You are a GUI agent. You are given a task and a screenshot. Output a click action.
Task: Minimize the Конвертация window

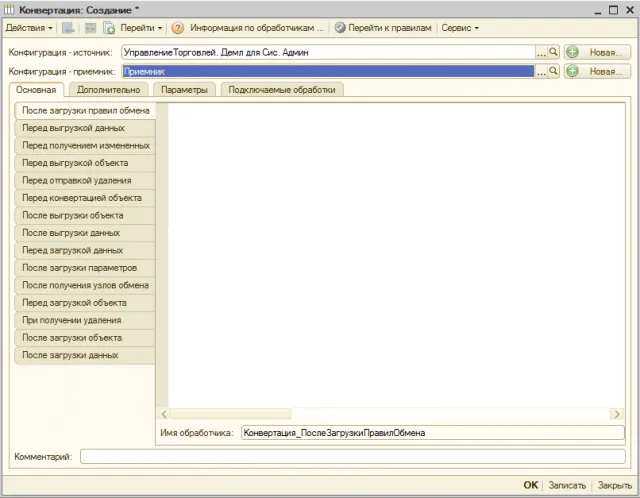click(x=598, y=11)
